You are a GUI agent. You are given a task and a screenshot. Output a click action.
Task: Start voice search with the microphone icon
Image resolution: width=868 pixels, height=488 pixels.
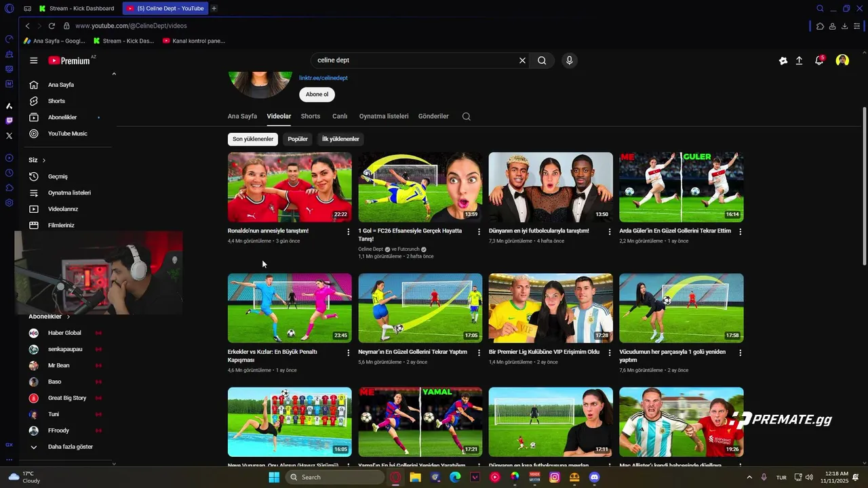[569, 60]
